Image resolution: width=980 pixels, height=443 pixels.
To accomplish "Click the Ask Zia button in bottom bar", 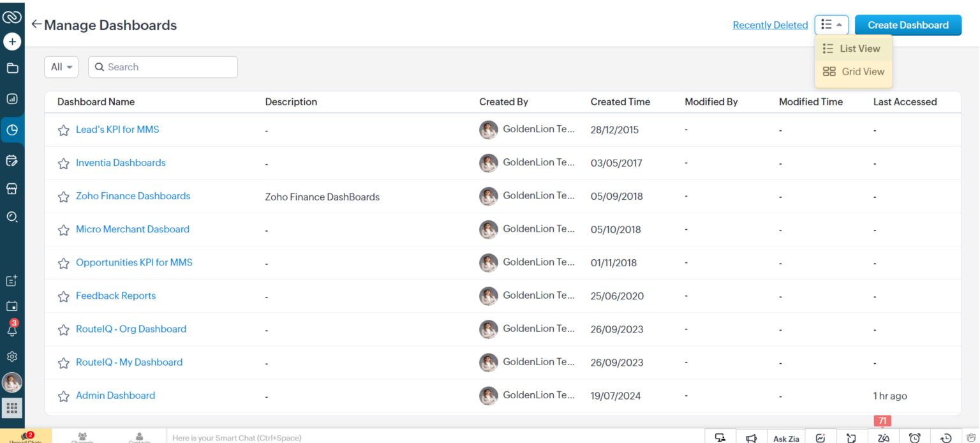I will coord(786,439).
